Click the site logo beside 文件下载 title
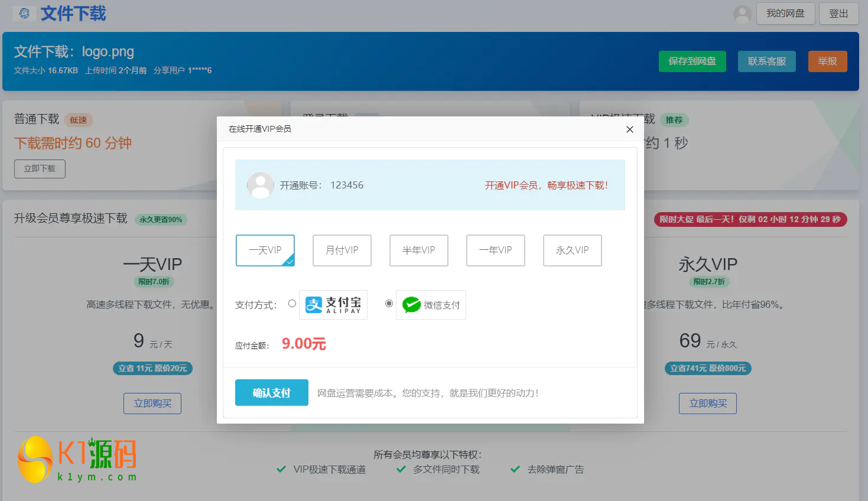868x501 pixels. click(x=24, y=14)
